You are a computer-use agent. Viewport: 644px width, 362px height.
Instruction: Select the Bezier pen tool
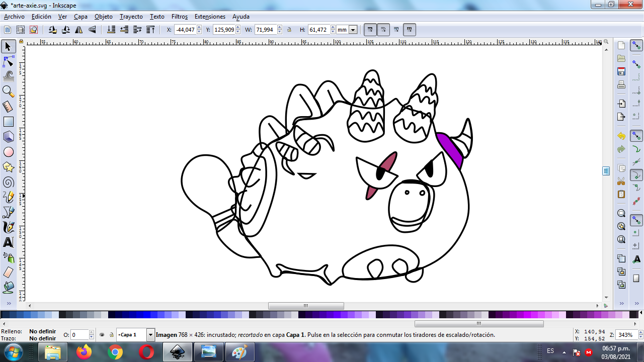pos(8,212)
